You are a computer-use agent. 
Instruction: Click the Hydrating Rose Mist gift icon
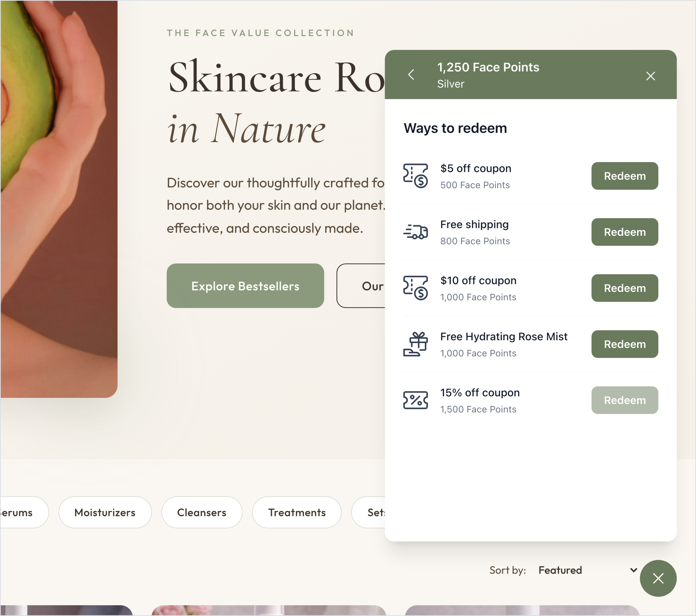pyautogui.click(x=415, y=344)
